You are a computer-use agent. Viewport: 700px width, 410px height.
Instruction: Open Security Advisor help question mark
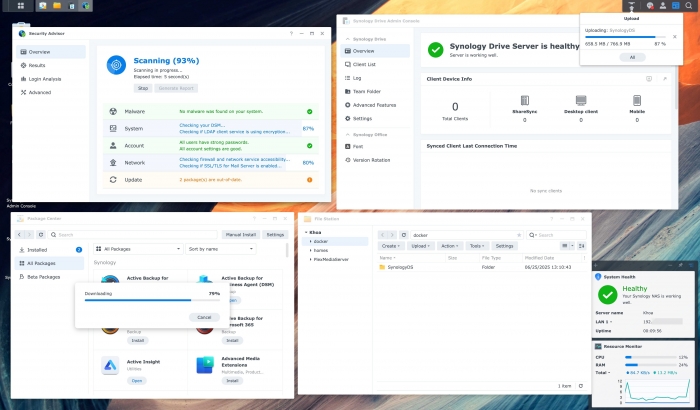(x=291, y=33)
